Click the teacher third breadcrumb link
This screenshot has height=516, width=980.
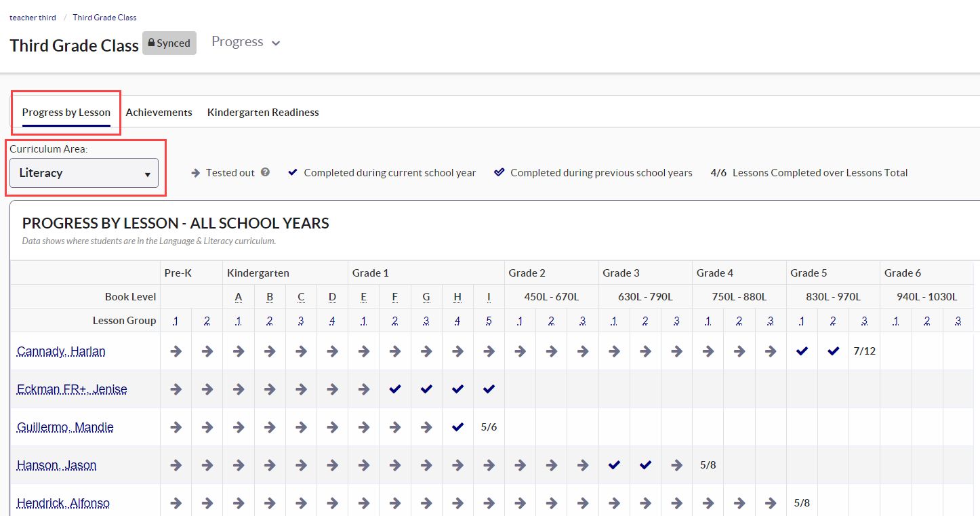click(x=33, y=17)
